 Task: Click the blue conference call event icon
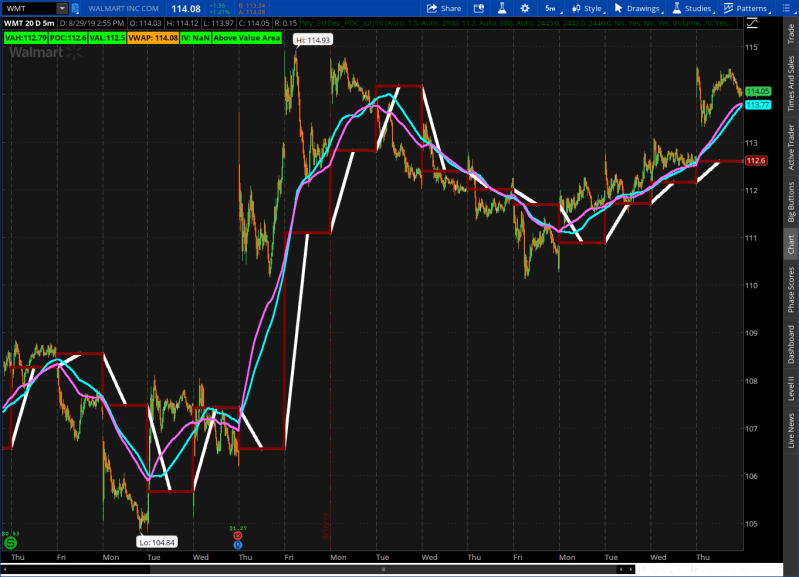click(237, 545)
